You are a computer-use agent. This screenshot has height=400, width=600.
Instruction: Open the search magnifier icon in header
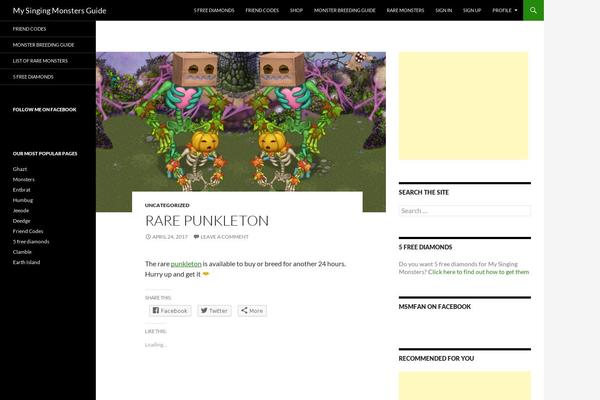coord(533,10)
